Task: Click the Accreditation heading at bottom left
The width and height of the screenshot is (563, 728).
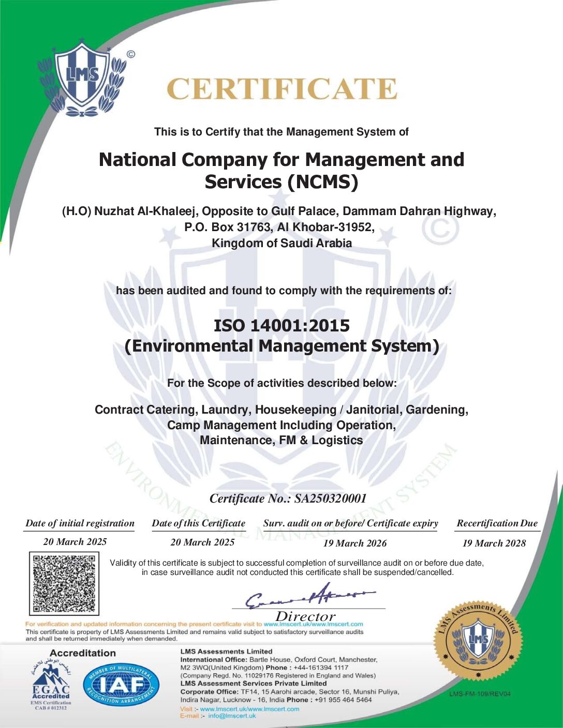Action: (x=83, y=653)
